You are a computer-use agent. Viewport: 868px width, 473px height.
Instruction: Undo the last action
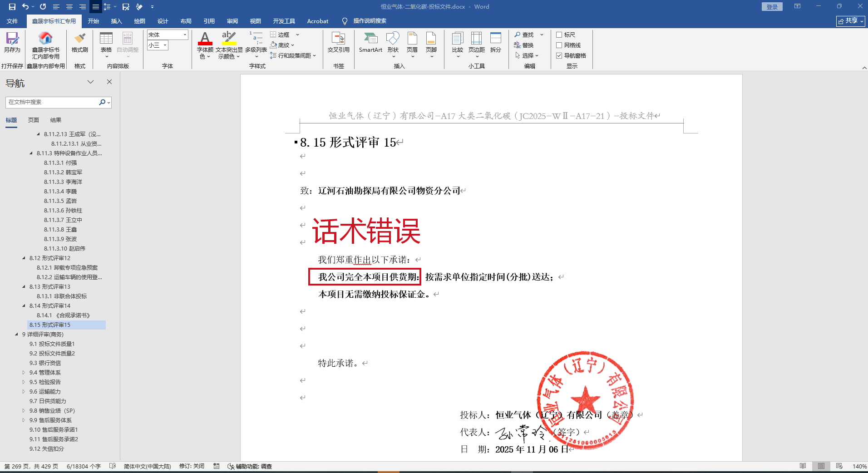click(25, 7)
